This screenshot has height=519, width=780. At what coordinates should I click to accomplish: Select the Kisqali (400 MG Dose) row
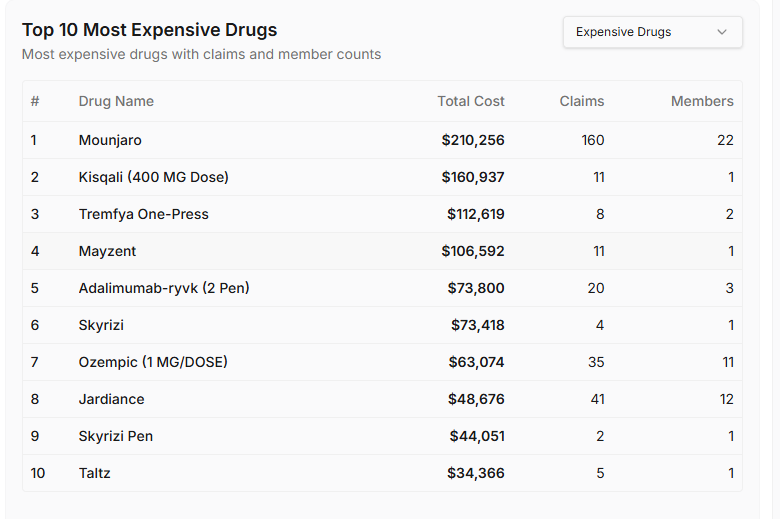coord(154,177)
